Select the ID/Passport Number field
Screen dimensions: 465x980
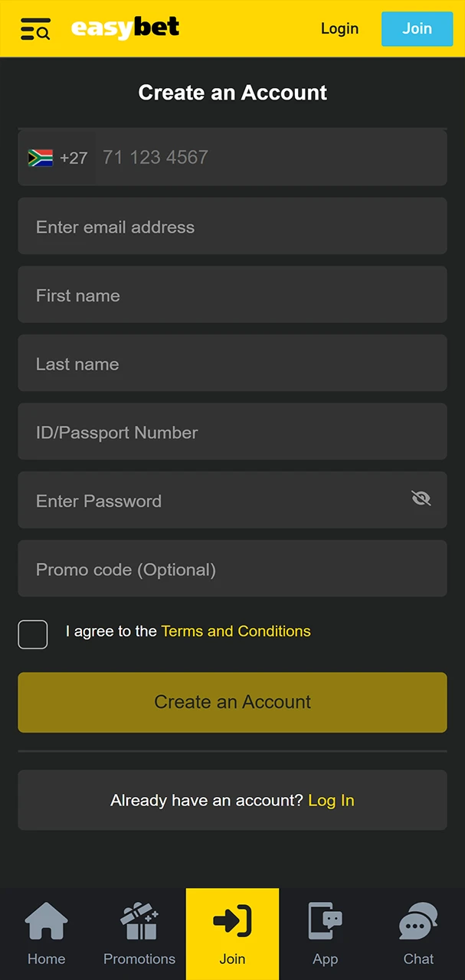pos(232,432)
